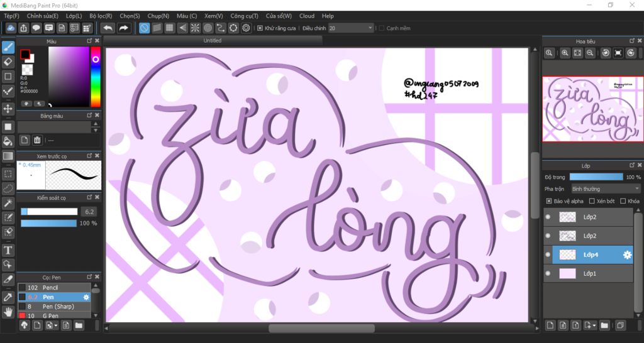Image resolution: width=644 pixels, height=343 pixels.
Task: Open snap settings gear in the top toolbar
Action: click(246, 28)
